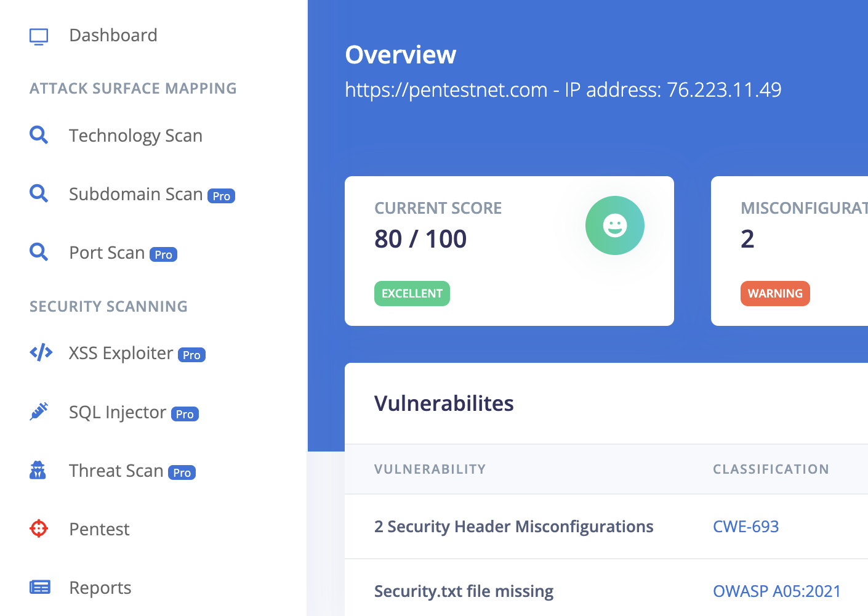868x616 pixels.
Task: Click the CLASSIFICATION column header
Action: (x=771, y=469)
